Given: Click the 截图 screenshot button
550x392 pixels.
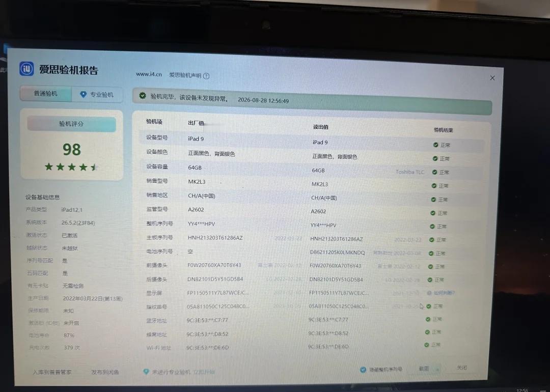Looking at the screenshot, I should (424, 369).
